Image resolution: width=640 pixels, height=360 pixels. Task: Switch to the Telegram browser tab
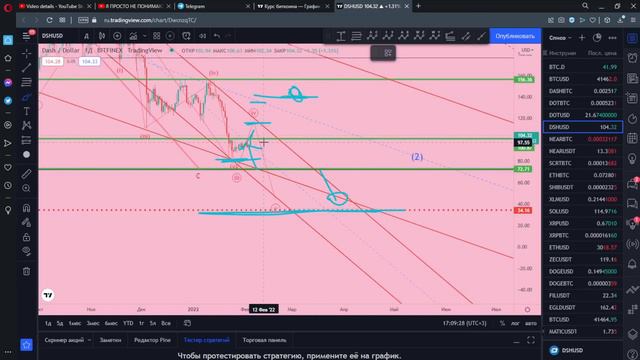213,6
